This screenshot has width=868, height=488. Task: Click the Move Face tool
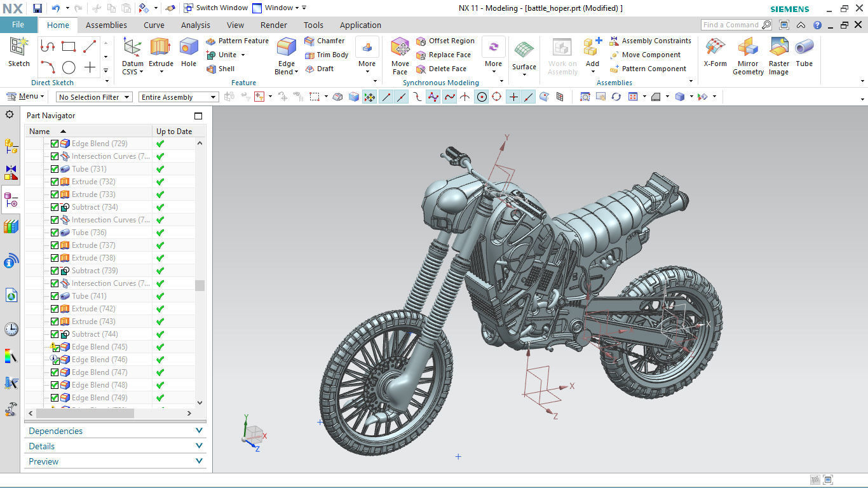pos(400,56)
